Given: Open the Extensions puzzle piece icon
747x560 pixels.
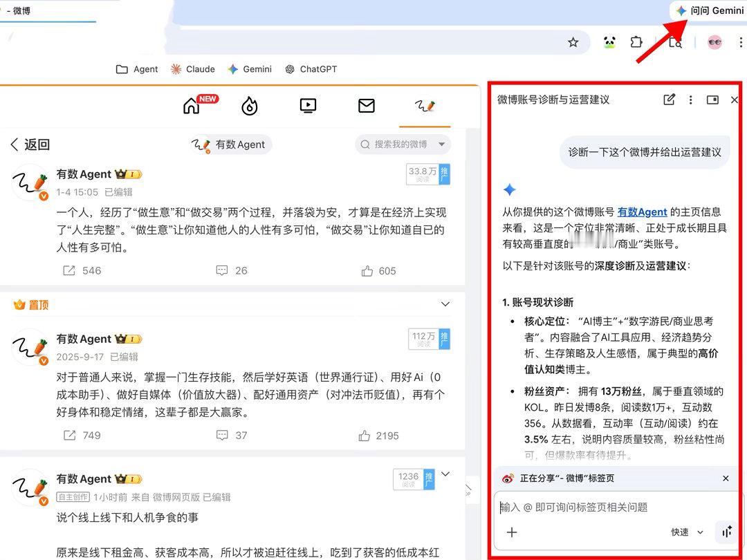Looking at the screenshot, I should pos(636,42).
